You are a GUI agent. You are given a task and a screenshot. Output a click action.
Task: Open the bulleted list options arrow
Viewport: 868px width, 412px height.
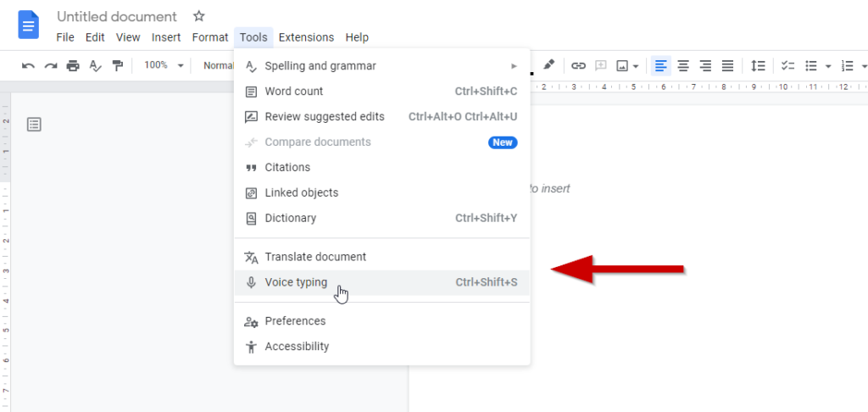828,66
